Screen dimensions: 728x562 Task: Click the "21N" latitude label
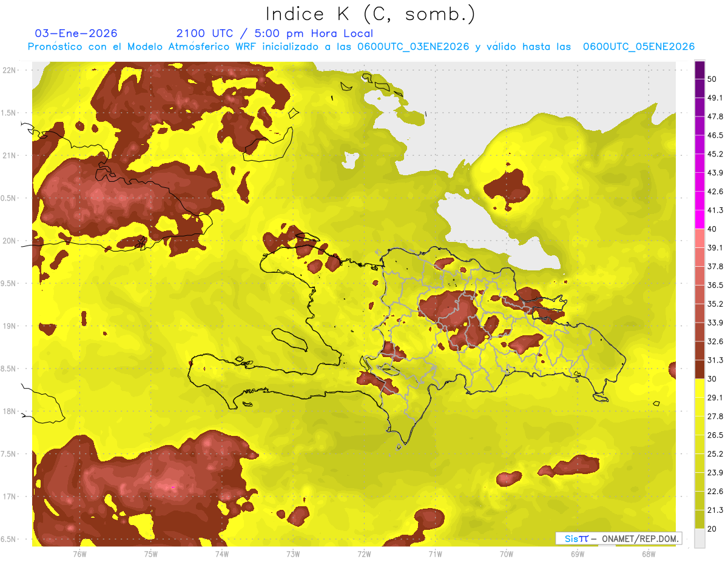10,155
